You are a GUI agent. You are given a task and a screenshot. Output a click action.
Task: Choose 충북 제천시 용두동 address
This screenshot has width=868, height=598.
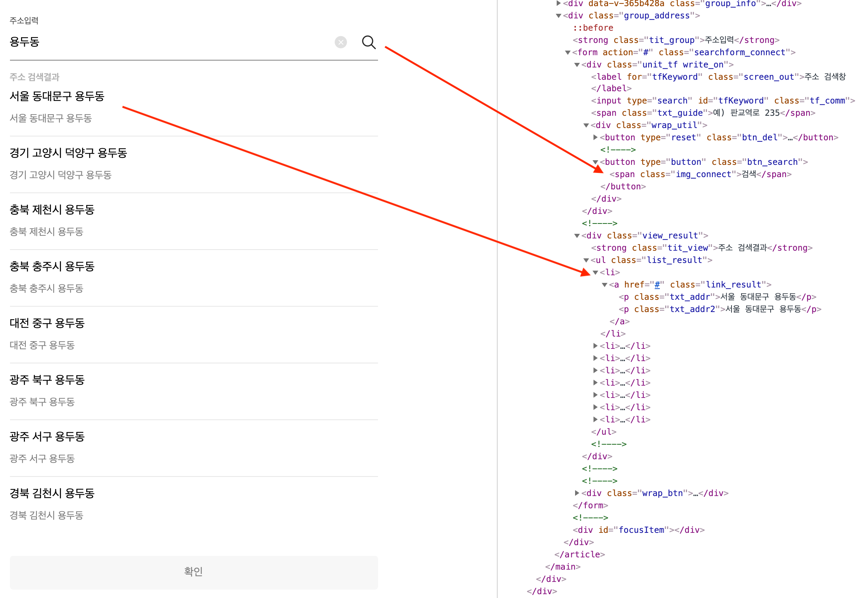[52, 210]
